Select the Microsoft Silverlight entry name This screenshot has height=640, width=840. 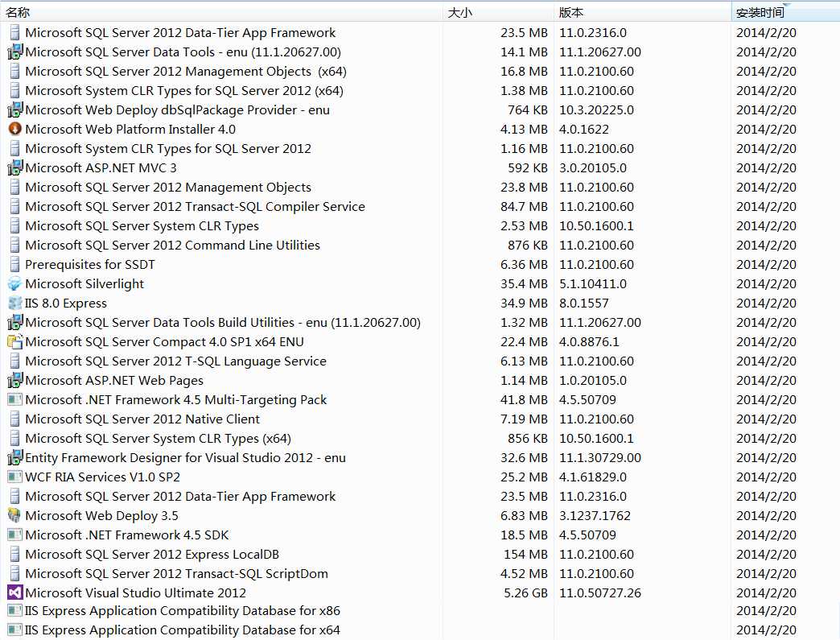coord(84,283)
